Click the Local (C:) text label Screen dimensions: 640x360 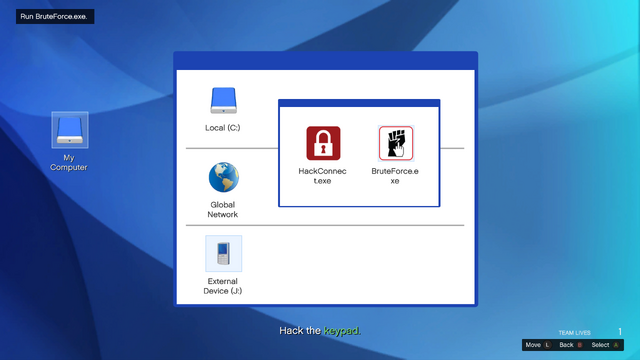click(x=222, y=128)
